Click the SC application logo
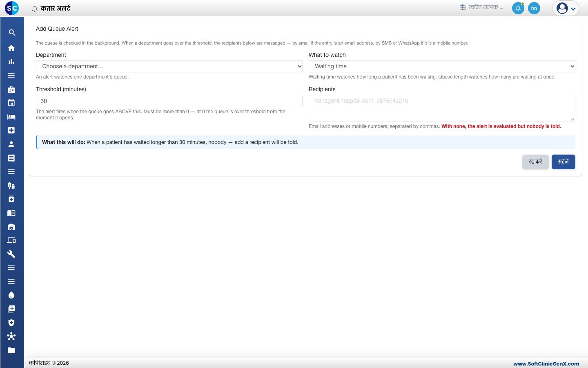Viewport: 588px width, 368px height. (x=12, y=8)
